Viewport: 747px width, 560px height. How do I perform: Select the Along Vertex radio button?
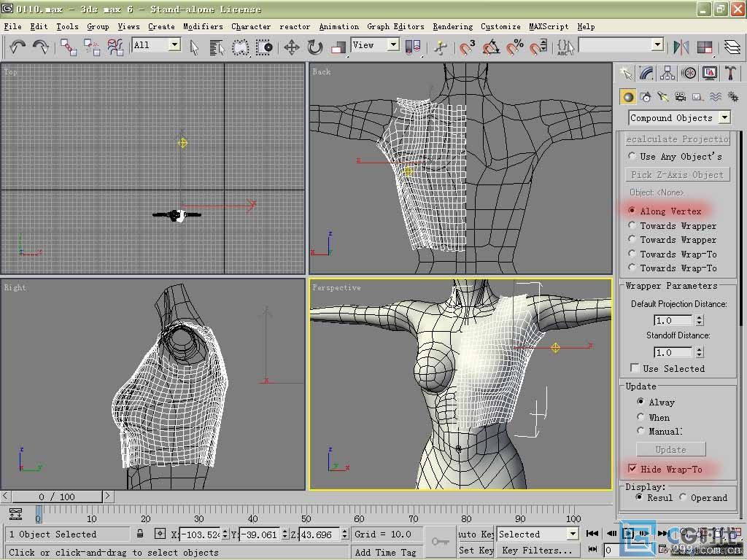(632, 211)
